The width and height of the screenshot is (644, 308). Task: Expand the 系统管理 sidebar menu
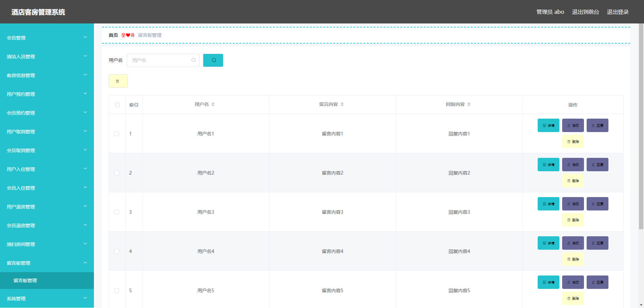47,298
